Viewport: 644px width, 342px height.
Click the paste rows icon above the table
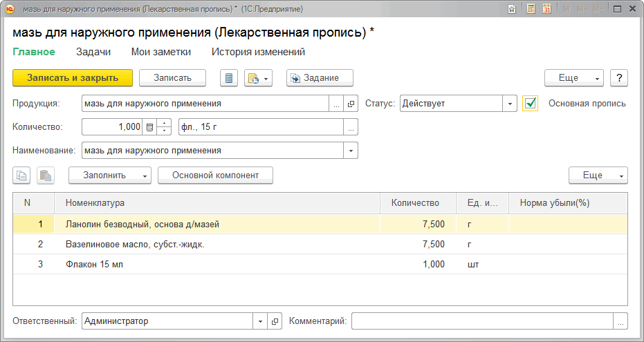click(45, 175)
